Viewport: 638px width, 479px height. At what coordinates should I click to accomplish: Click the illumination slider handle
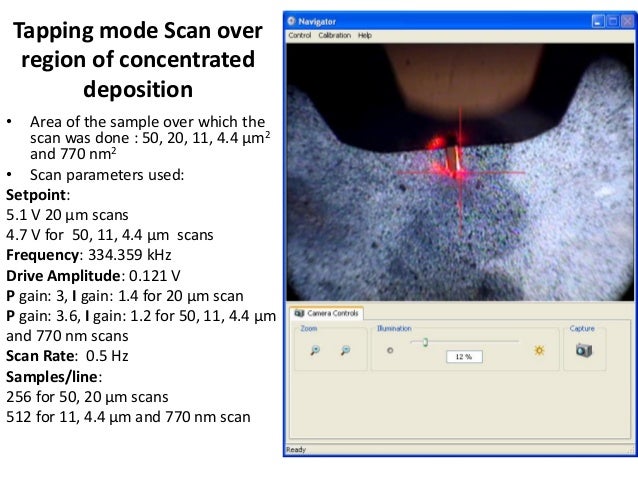click(x=425, y=342)
